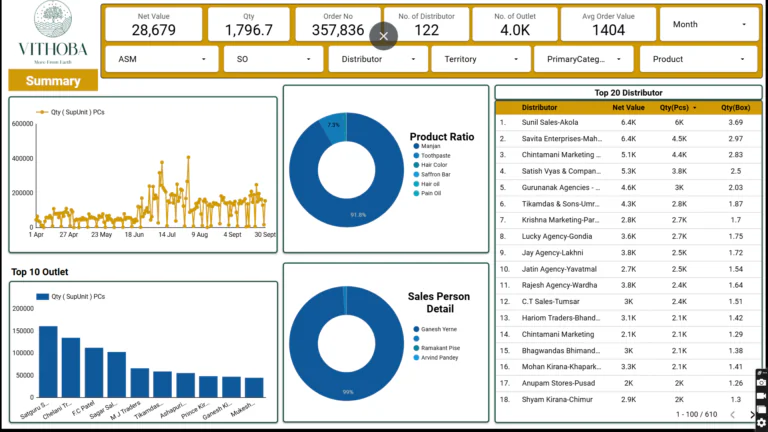
Task: Select Shyam Kirana-Chimur row
Action: [628, 399]
